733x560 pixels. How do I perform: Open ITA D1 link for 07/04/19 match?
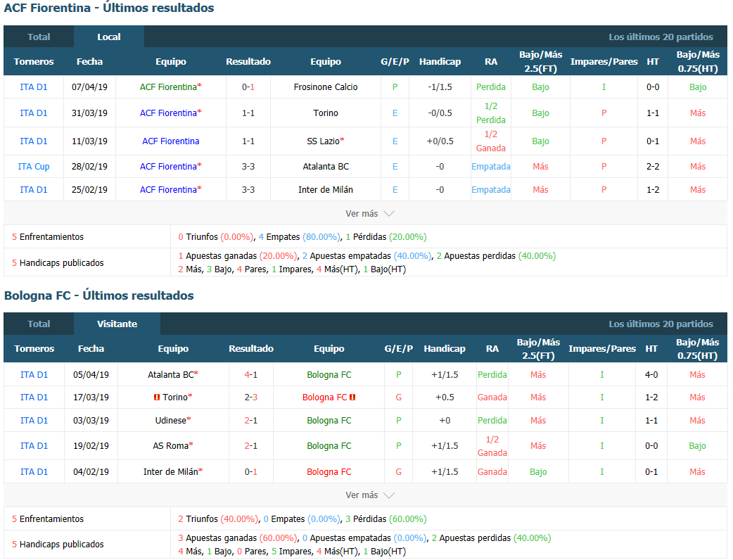pyautogui.click(x=34, y=87)
